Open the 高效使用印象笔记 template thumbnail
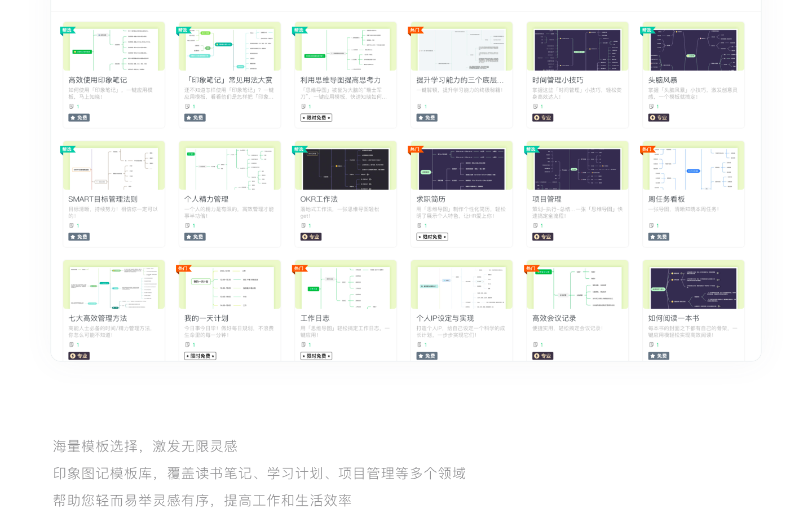Screen dimensions: 812x508 (114, 49)
